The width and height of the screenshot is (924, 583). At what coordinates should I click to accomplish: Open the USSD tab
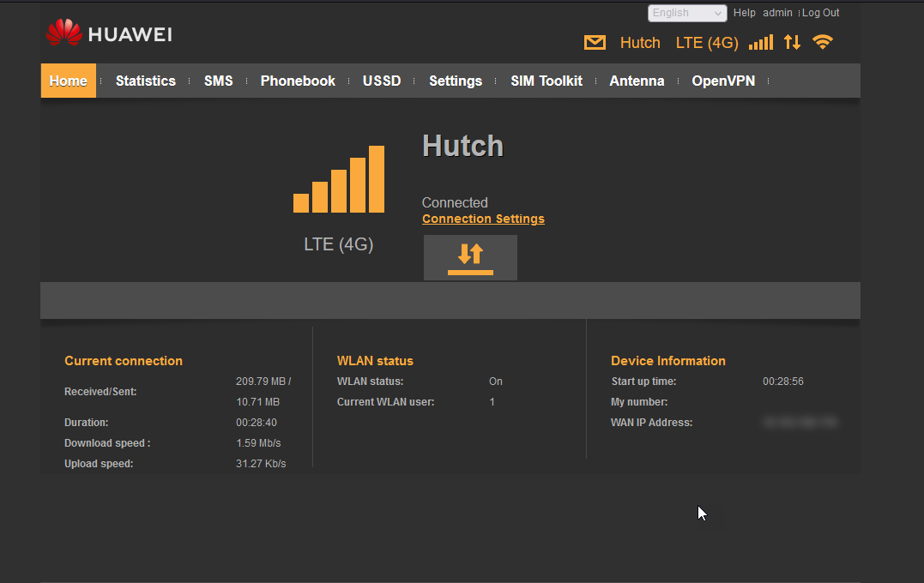(x=382, y=81)
